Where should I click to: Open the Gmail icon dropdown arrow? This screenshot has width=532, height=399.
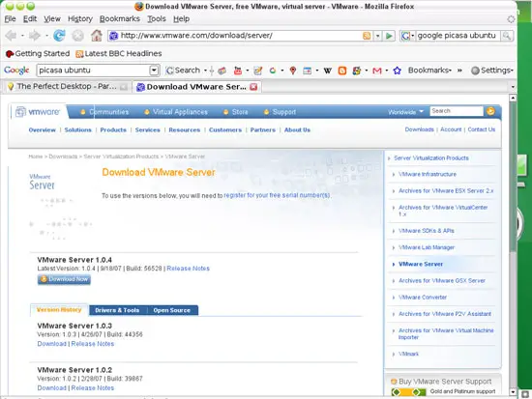(387, 71)
